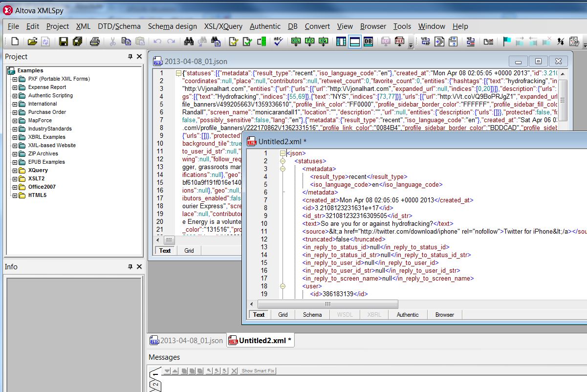The image size is (587, 392).
Task: Open the DTD/Schema menu
Action: 119,26
